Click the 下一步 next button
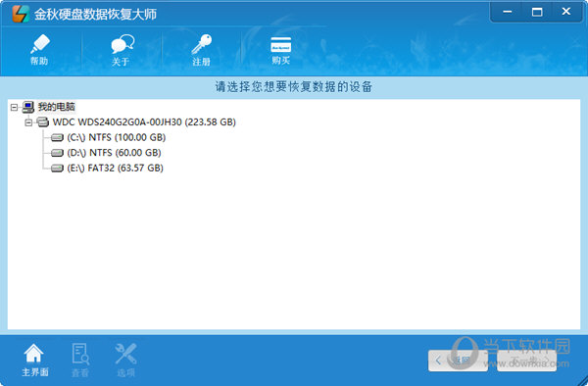Image resolution: width=588 pixels, height=386 pixels. 526,361
